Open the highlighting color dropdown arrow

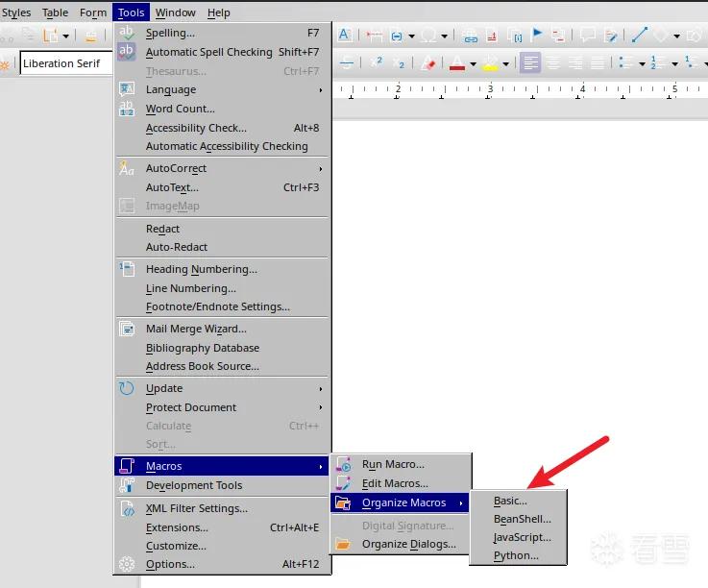click(505, 64)
